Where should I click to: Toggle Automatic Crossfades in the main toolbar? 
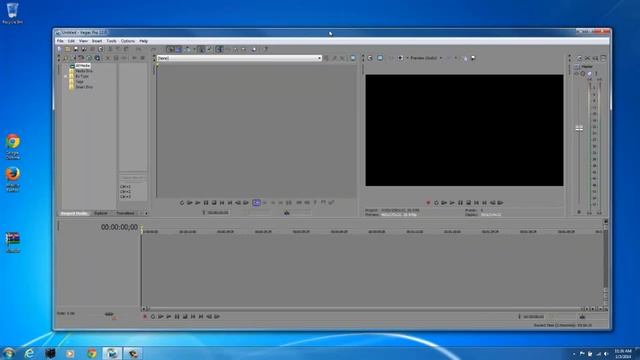coord(178,49)
